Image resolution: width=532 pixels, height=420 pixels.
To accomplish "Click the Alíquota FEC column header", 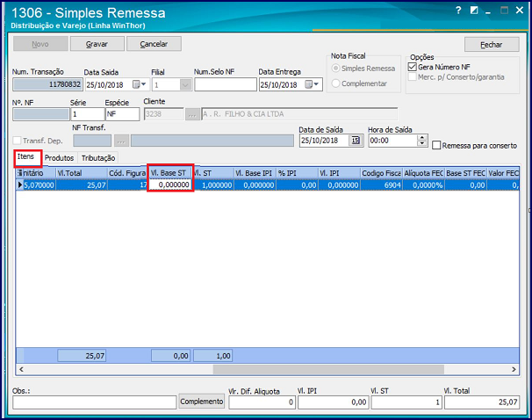I will (423, 173).
